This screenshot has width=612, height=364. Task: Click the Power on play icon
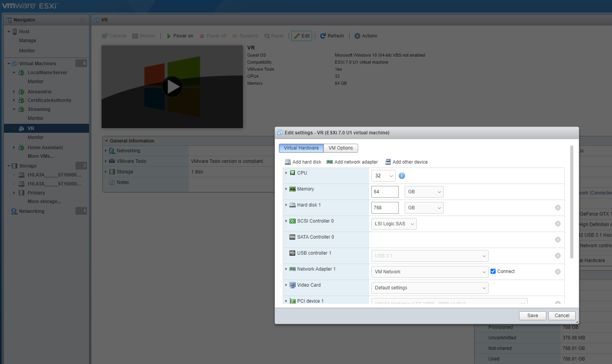click(x=169, y=36)
